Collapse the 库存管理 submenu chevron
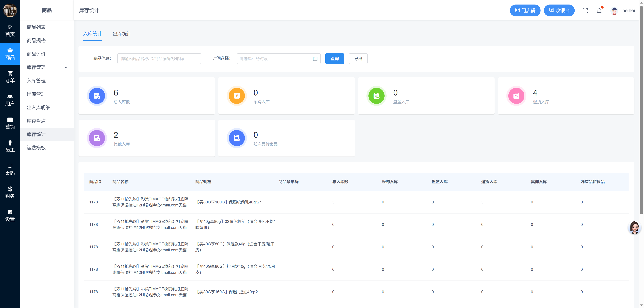 click(66, 67)
